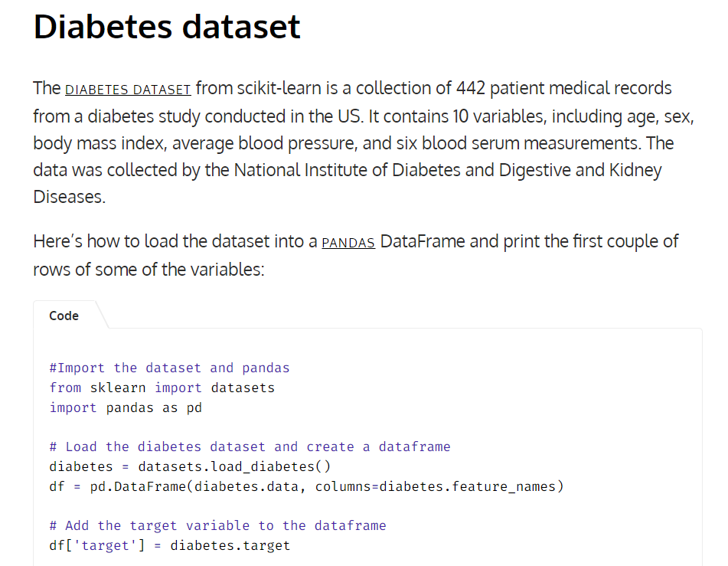The image size is (728, 566).
Task: Click the 'from sklearn import datasets' line
Action: point(162,388)
